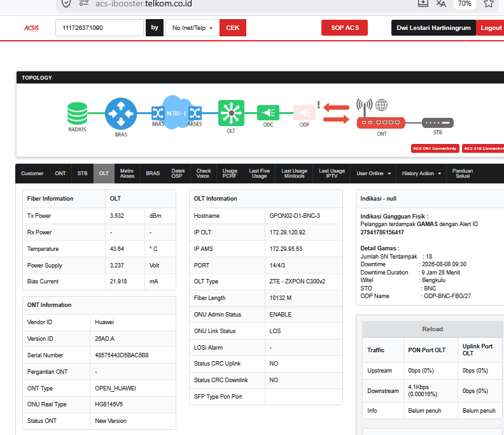Open browser translate page icon
Image resolution: width=504 pixels, height=435 pixels.
pos(440,4)
